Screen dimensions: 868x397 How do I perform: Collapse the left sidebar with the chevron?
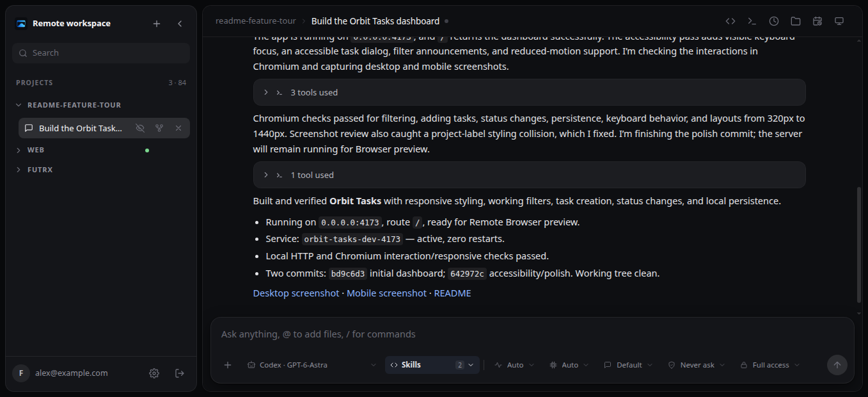(180, 24)
